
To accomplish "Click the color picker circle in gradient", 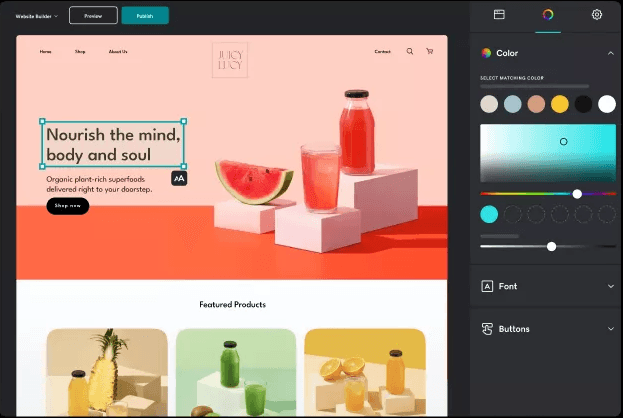I will [x=563, y=141].
